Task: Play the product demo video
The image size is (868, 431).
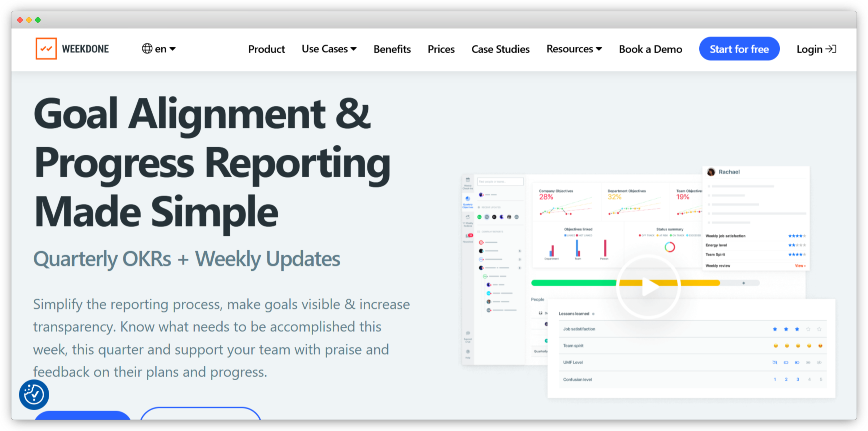Action: click(649, 287)
